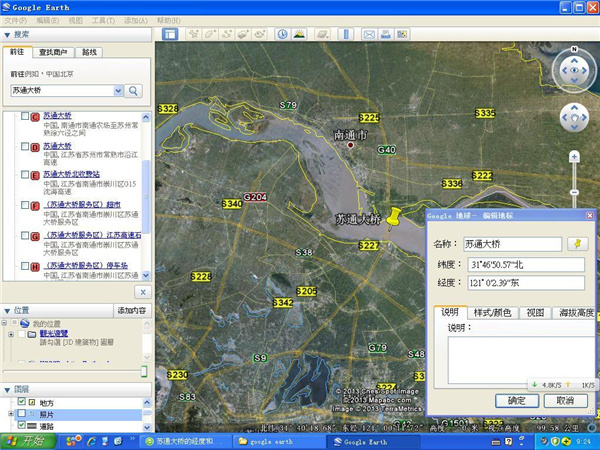
Task: Click the email envelope toolbar icon
Action: click(x=369, y=34)
